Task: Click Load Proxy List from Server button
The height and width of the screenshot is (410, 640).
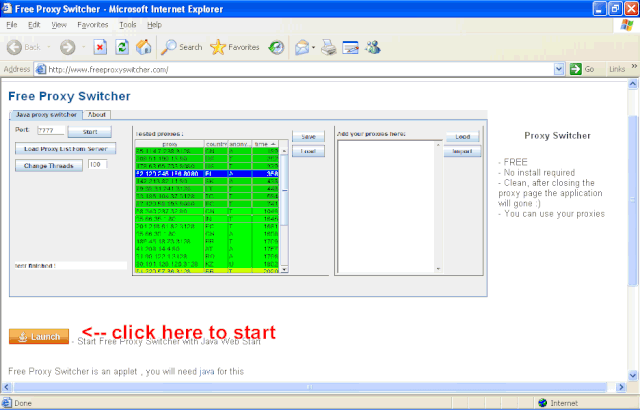Action: [x=65, y=149]
